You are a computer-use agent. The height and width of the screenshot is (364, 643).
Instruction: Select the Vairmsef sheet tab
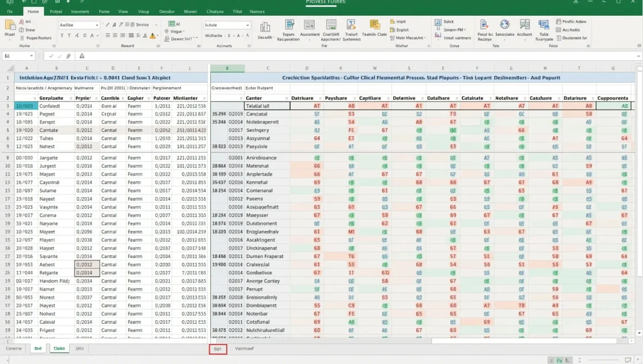pos(244,348)
